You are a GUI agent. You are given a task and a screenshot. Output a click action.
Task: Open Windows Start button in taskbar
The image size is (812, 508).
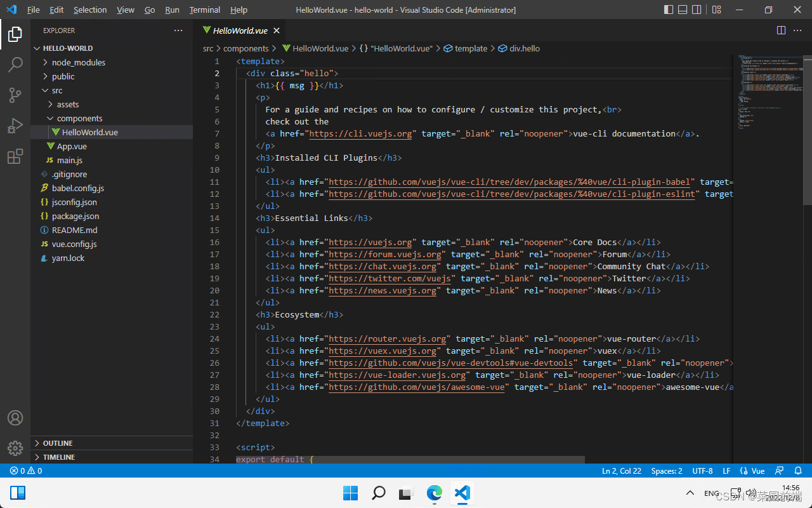pos(350,493)
